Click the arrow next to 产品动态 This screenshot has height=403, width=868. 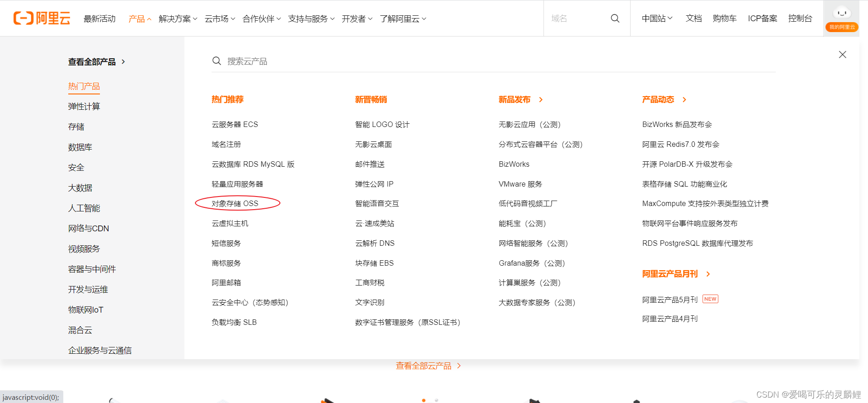pyautogui.click(x=684, y=100)
